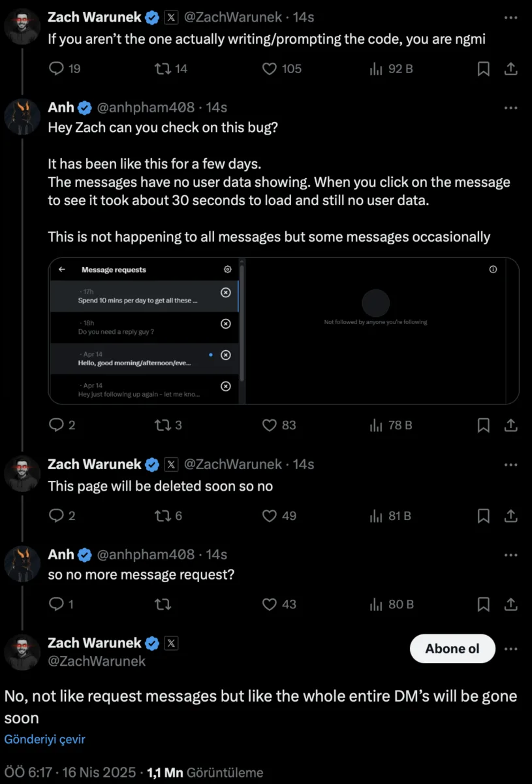The image size is (532, 784).
Task: Share Anh's bug report tweet
Action: [x=511, y=425]
